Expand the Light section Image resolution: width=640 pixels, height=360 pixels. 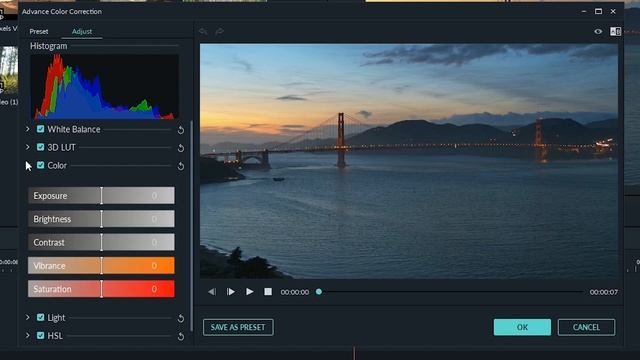coord(28,317)
